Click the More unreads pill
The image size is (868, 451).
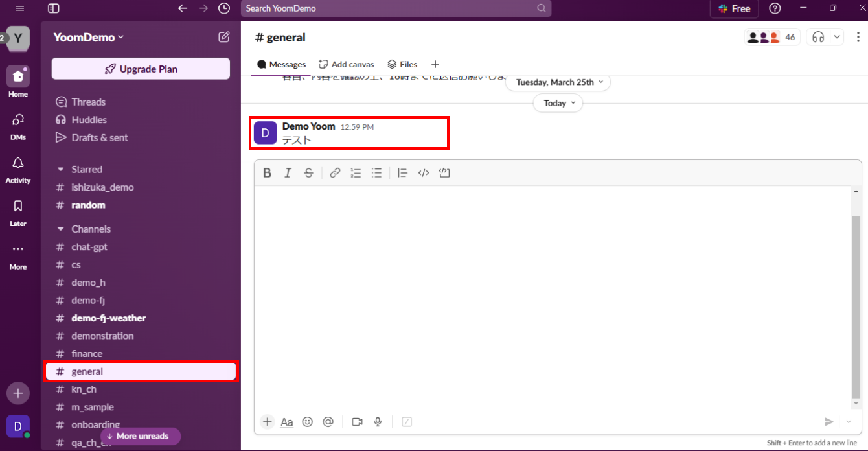point(140,436)
